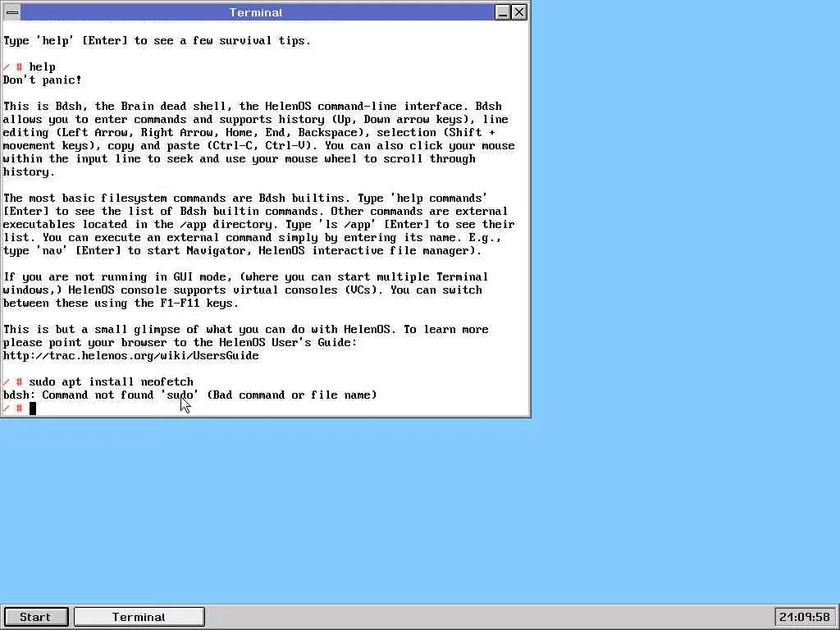Image resolution: width=840 pixels, height=630 pixels.
Task: Click the 'help' command after first prompt
Action: click(x=43, y=67)
